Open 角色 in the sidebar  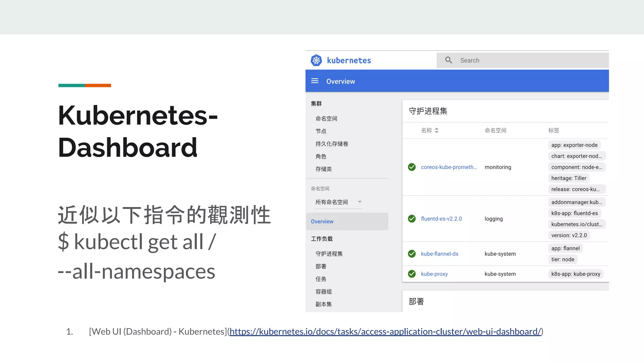coord(321,156)
